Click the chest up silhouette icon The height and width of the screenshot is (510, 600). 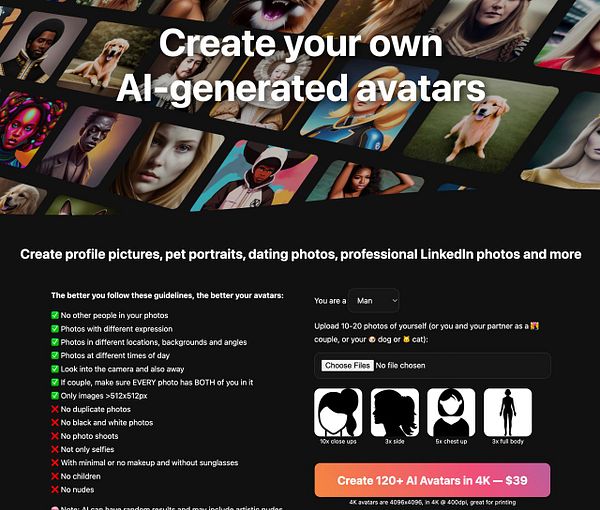(451, 412)
